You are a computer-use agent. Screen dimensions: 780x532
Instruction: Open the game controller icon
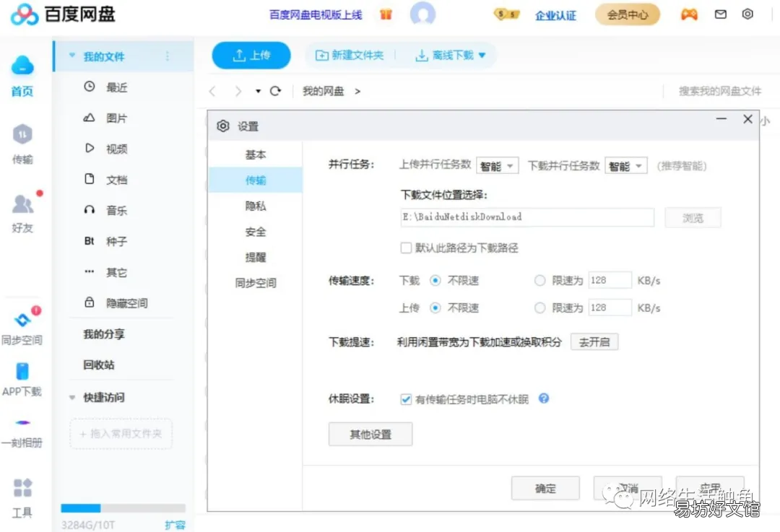[x=689, y=14]
